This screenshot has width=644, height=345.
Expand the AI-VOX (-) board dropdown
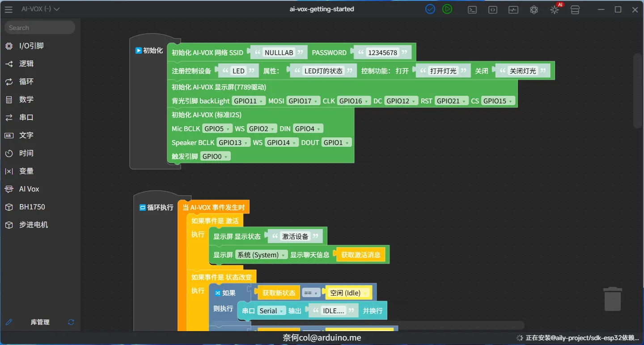click(40, 9)
